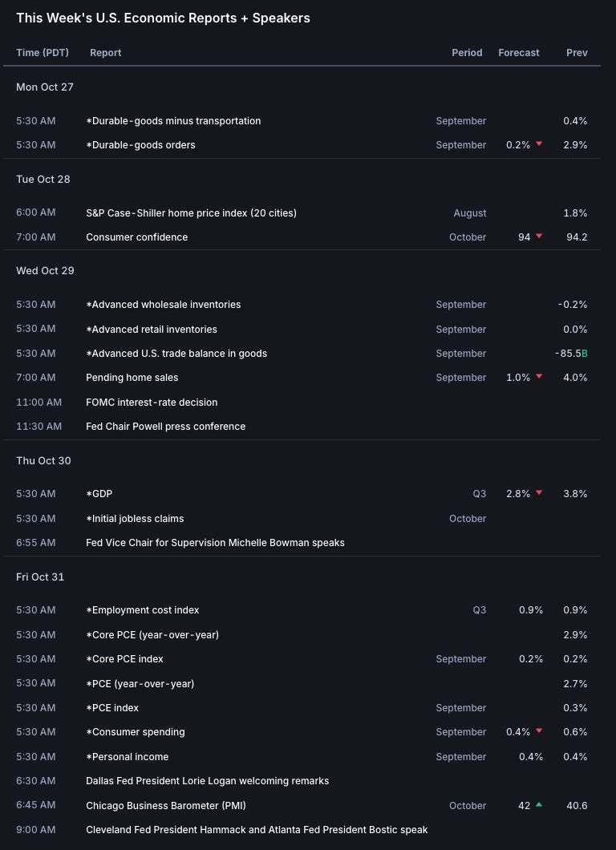Click the Fri Oct 31 date heading
Screen dimensions: 616x850
pyautogui.click(x=40, y=577)
